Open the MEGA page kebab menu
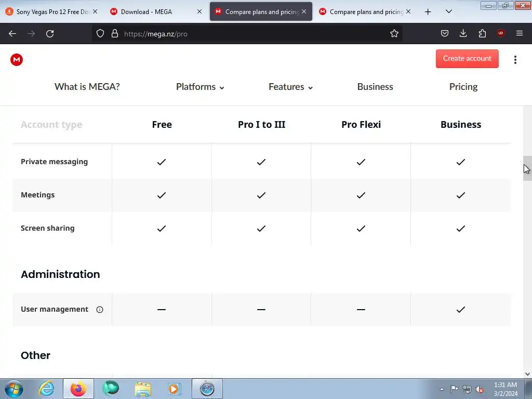Image resolution: width=532 pixels, height=399 pixels. 515,60
